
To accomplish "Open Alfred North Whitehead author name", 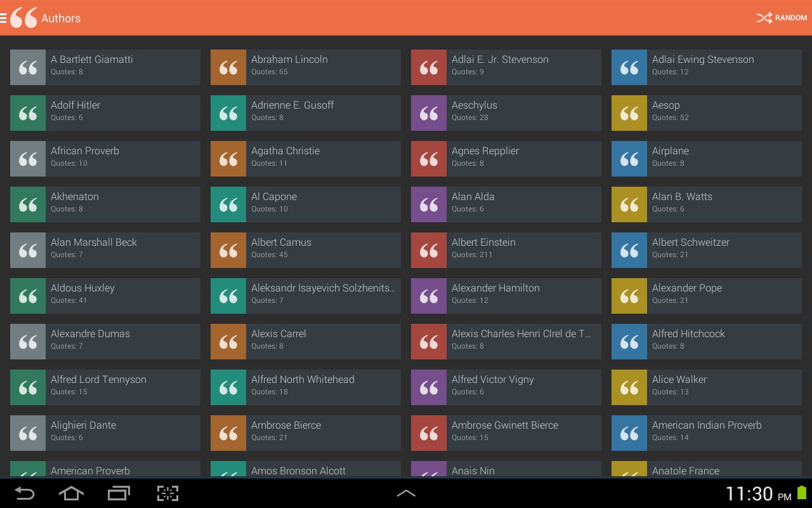I will click(303, 379).
